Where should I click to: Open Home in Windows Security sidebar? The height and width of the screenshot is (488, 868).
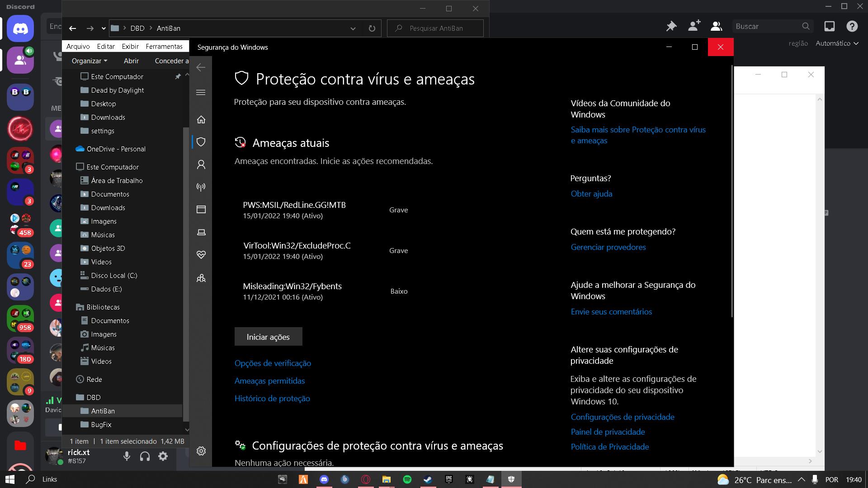201,119
